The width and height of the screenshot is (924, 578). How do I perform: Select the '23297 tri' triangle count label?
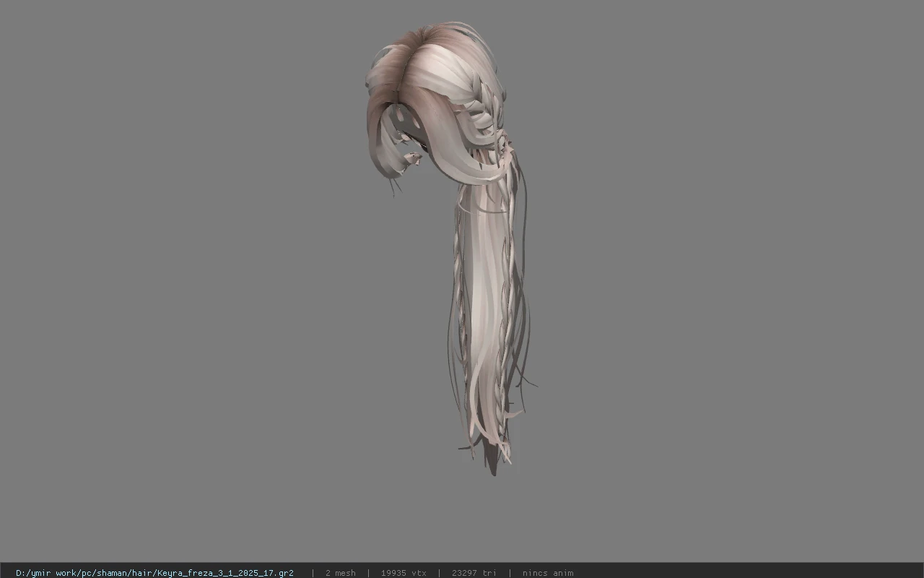click(474, 573)
